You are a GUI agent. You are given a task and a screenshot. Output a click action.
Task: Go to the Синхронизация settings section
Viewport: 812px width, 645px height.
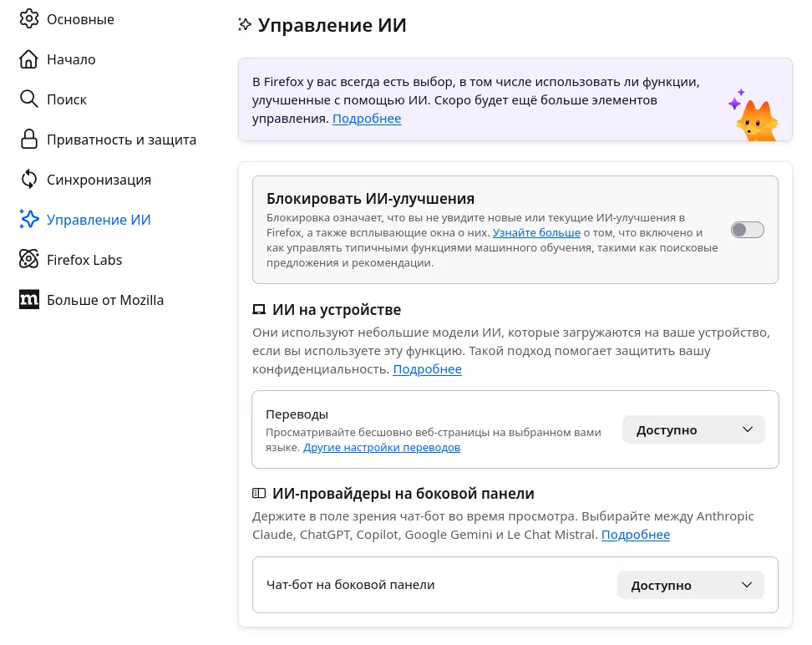click(99, 180)
